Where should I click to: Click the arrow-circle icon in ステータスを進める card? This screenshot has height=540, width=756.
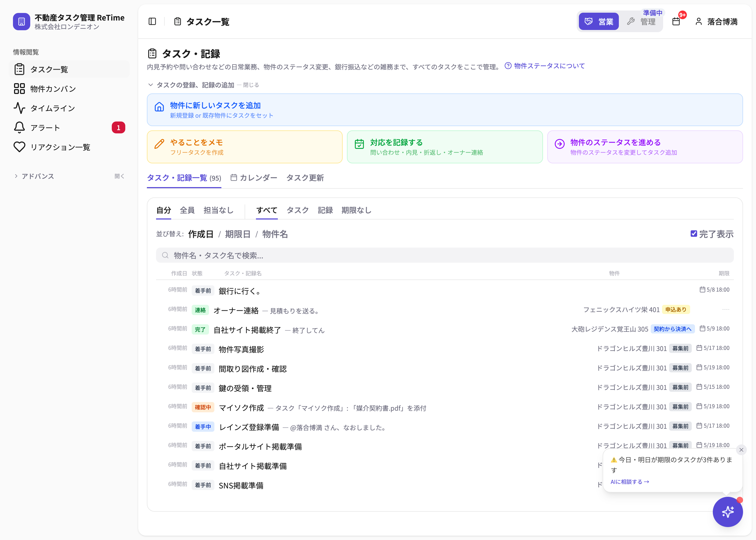[x=559, y=144]
